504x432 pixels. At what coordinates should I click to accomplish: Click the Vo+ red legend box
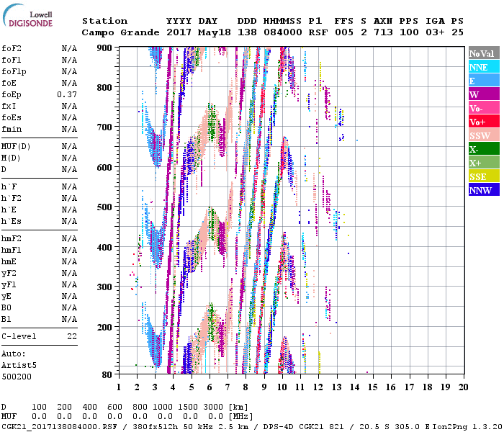[484, 122]
